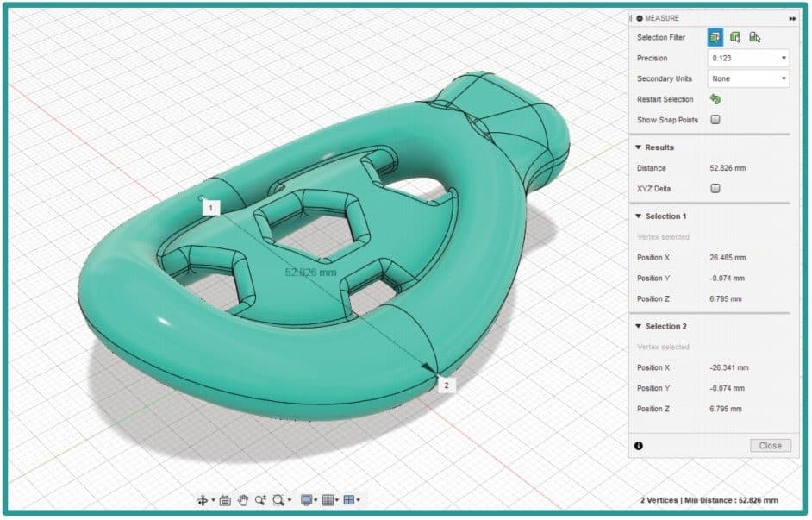Enable the Show Snap Points checkbox

point(715,120)
